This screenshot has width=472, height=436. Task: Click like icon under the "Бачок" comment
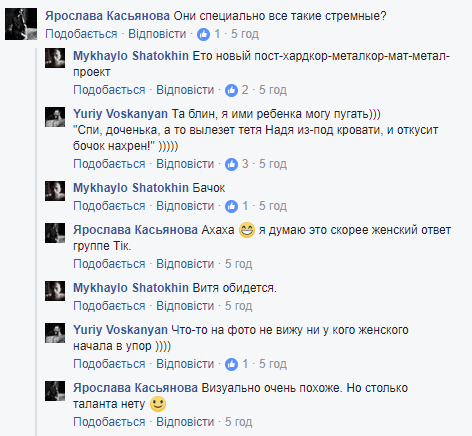tap(231, 206)
